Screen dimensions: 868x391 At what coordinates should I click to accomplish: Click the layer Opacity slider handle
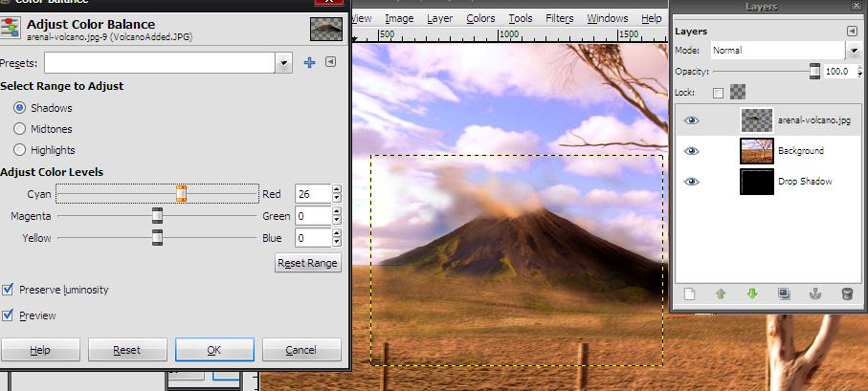coord(814,72)
